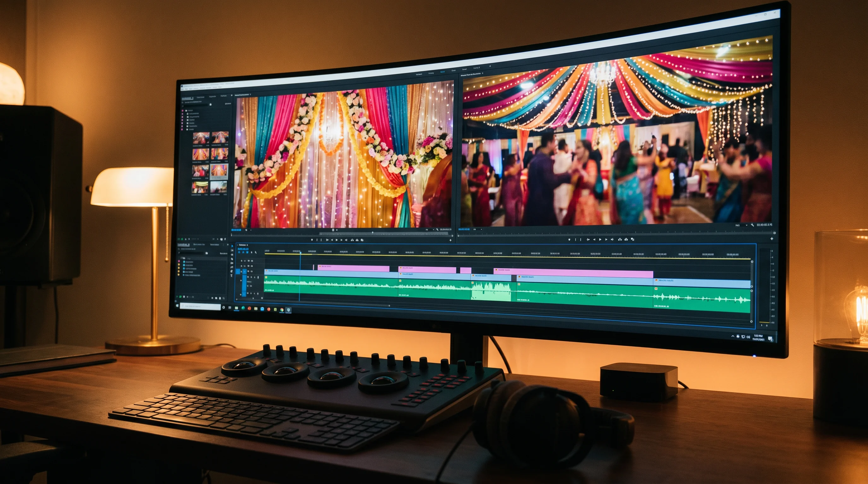868x484 pixels.
Task: Toggle Snap magnet in timeline header
Action: (243, 252)
